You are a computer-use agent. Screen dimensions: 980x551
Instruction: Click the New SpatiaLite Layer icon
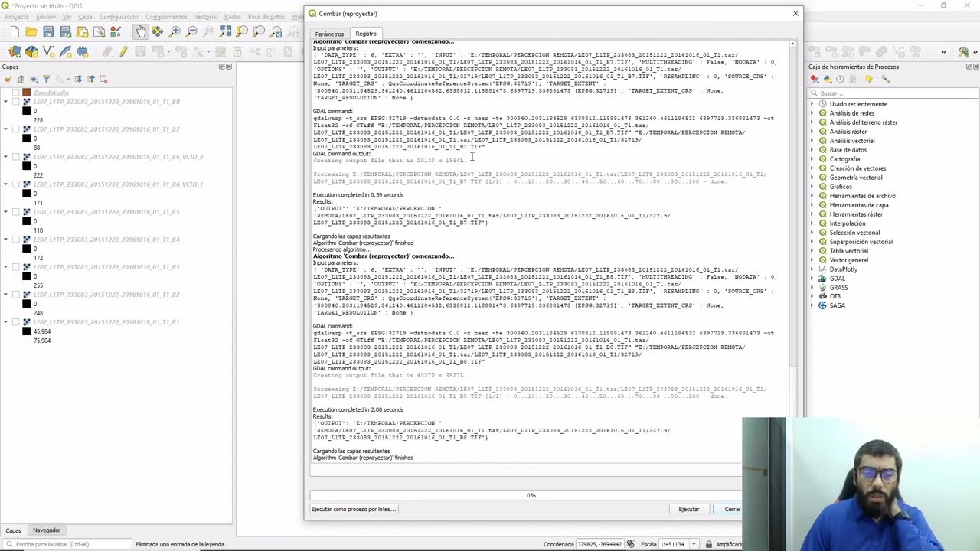[65, 51]
